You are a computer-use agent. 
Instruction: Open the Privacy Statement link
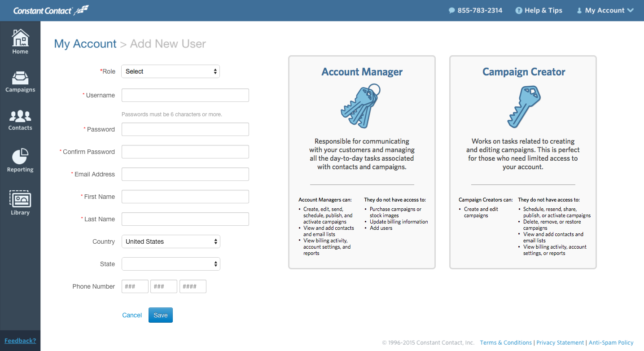[x=560, y=342]
